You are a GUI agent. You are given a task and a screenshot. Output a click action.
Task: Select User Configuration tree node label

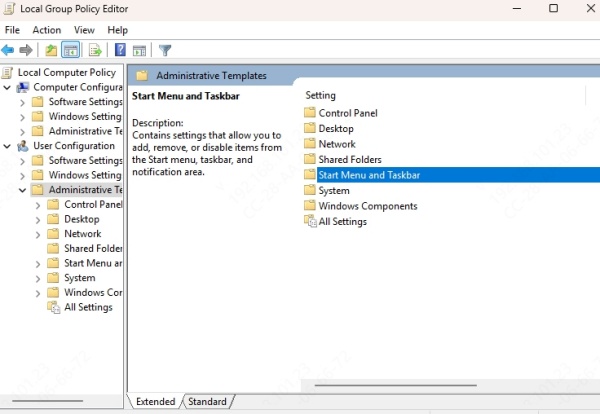(74, 146)
